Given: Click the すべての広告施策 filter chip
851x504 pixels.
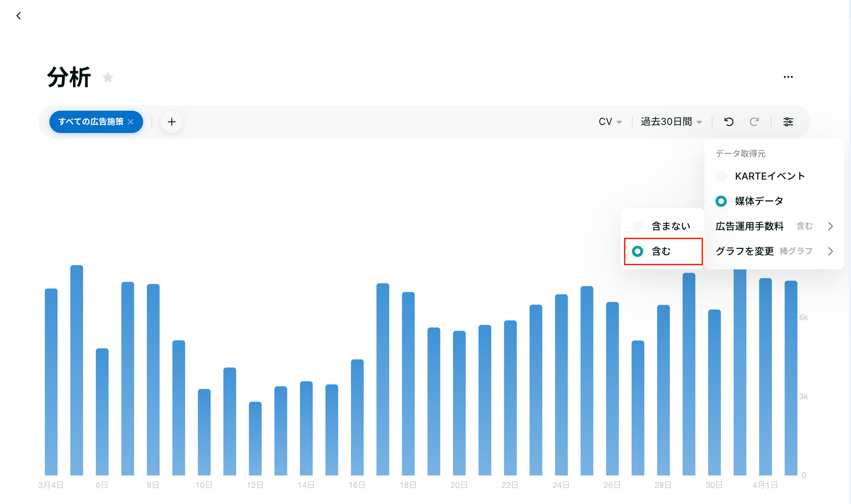Looking at the screenshot, I should click(91, 122).
